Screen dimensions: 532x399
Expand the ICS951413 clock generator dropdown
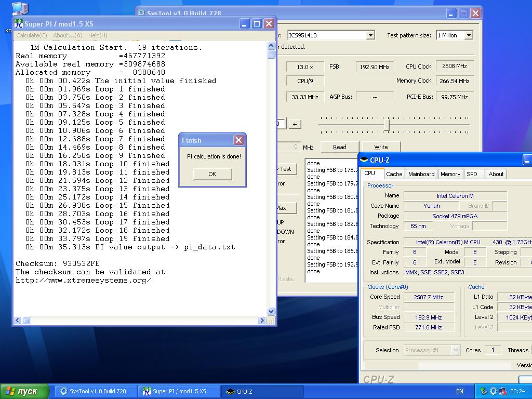pyautogui.click(x=370, y=35)
